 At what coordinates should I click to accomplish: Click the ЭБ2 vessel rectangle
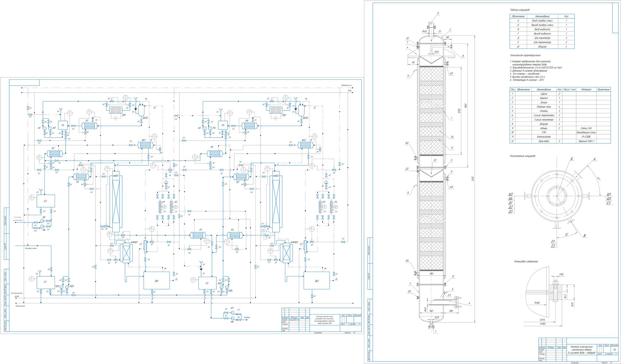pyautogui.click(x=316, y=281)
